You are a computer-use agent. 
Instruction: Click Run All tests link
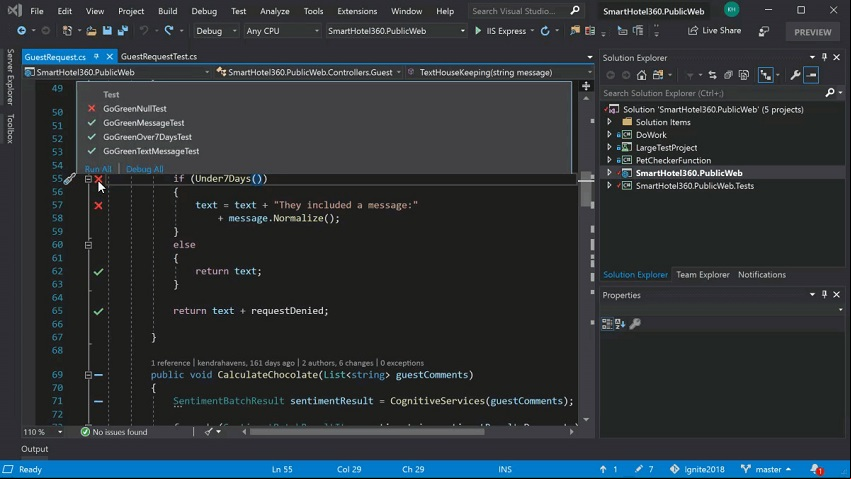(98, 169)
